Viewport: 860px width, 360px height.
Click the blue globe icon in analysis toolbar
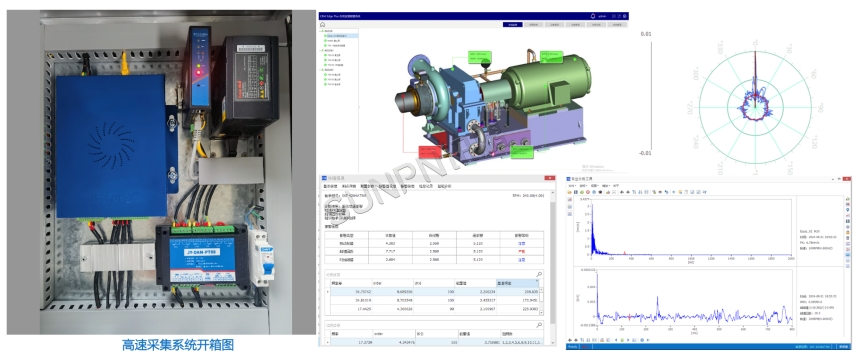coord(594,192)
